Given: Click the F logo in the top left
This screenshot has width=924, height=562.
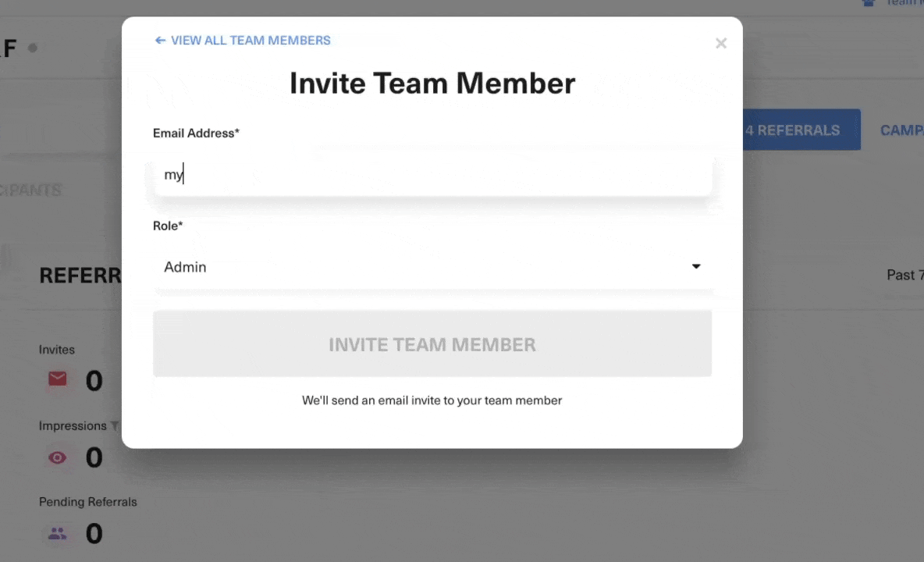Looking at the screenshot, I should point(9,48).
